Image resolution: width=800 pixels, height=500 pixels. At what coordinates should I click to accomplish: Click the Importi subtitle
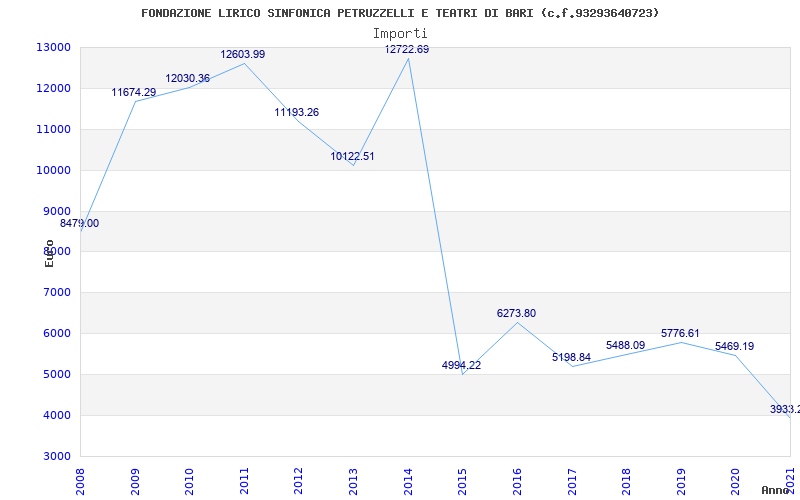[x=400, y=34]
